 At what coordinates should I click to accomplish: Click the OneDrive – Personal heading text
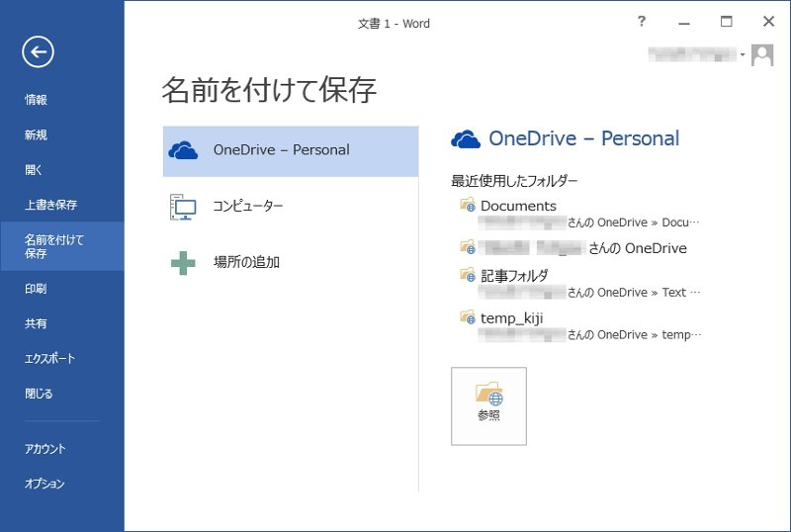pyautogui.click(x=584, y=138)
